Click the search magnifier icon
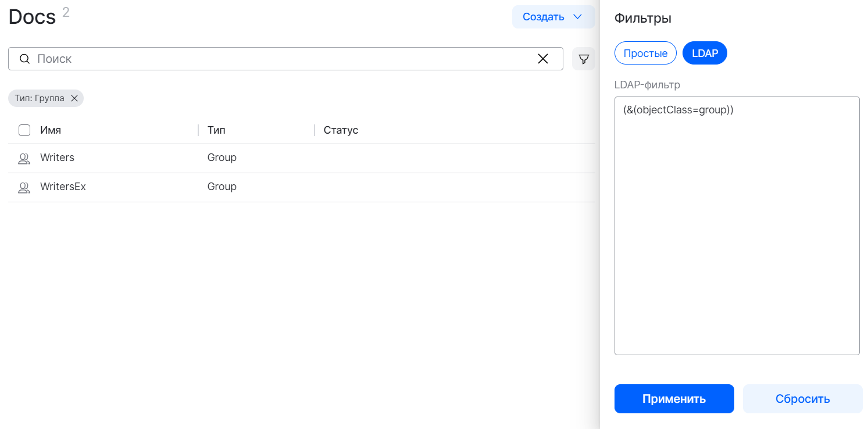868x429 pixels. (24, 59)
